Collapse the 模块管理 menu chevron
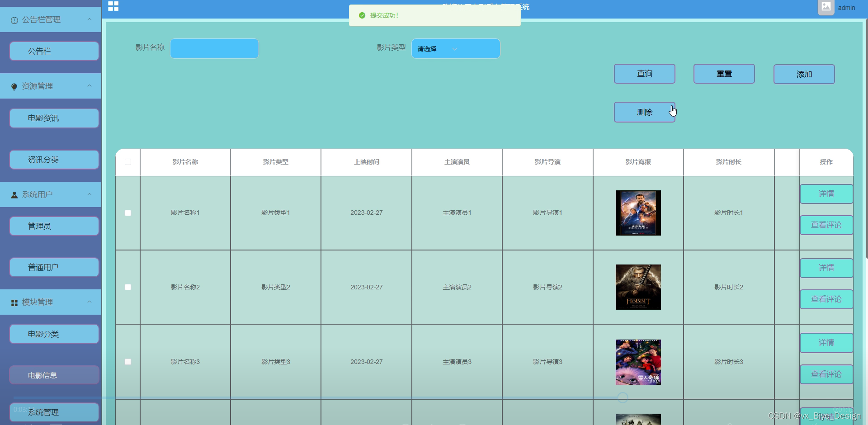868x425 pixels. tap(90, 302)
